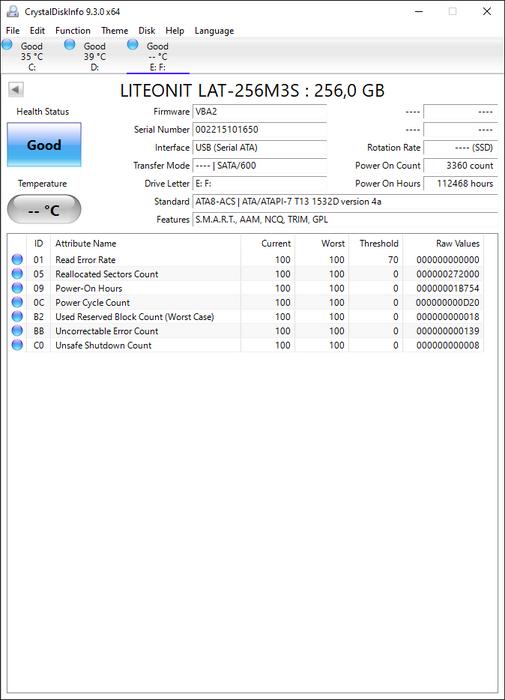The height and width of the screenshot is (700, 505).
Task: Click the Firmware field VBA2
Action: tap(259, 112)
